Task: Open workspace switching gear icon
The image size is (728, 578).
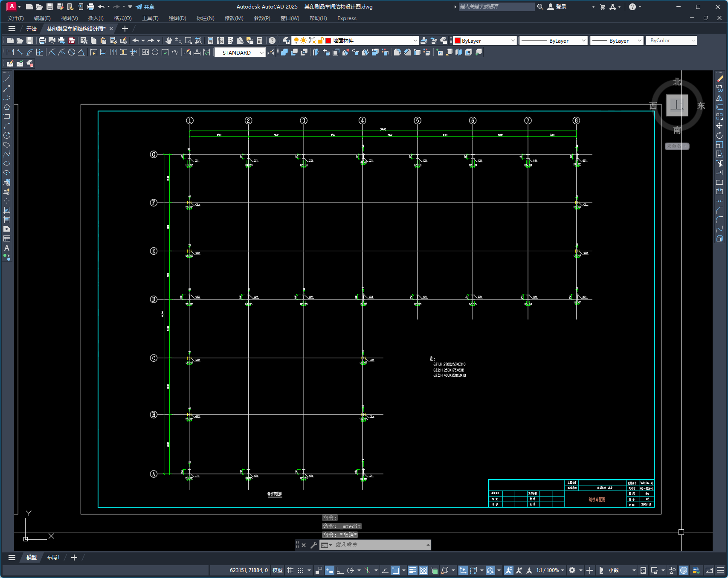Action: 572,570
